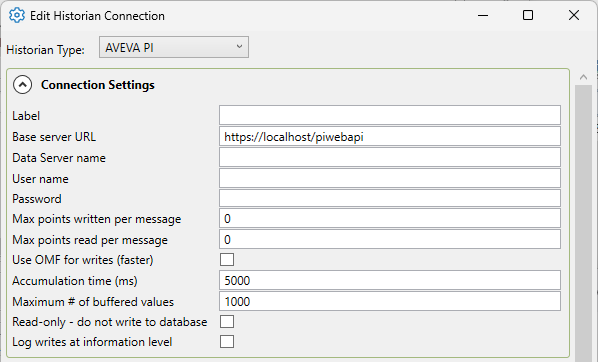Focus the Password input box

tap(390, 198)
